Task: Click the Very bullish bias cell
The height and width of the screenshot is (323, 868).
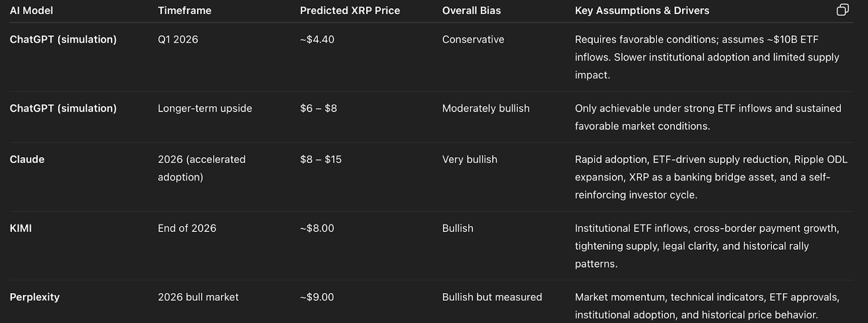Action: [x=469, y=159]
